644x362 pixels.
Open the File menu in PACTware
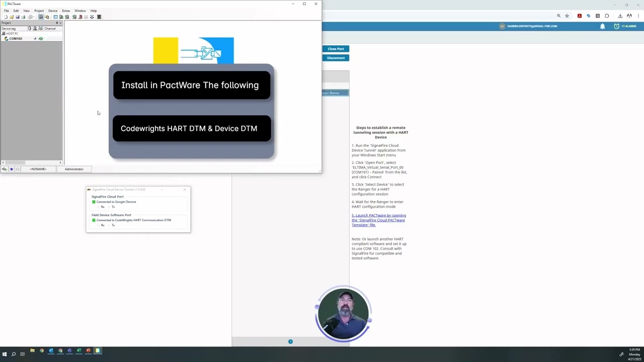click(7, 11)
